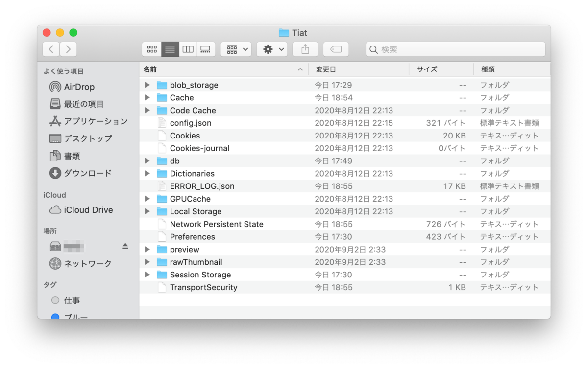Expand the db folder triangle
The height and width of the screenshot is (368, 588).
147,161
